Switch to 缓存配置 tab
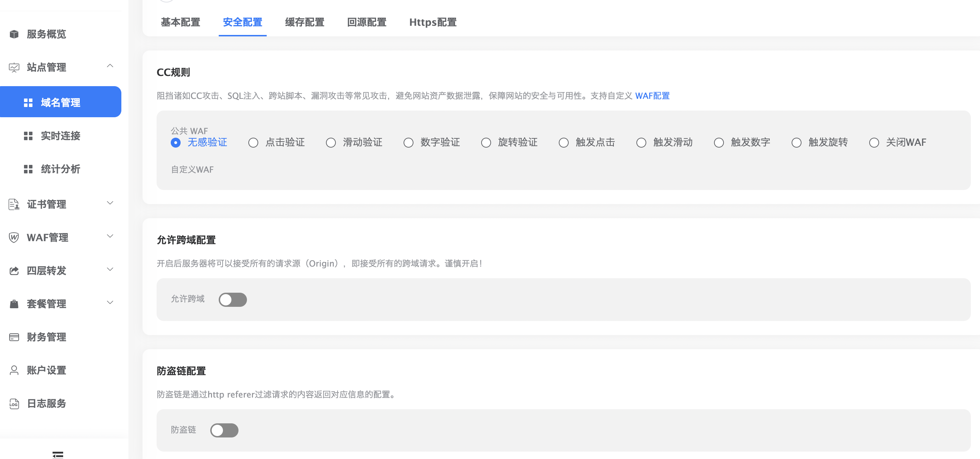 304,22
